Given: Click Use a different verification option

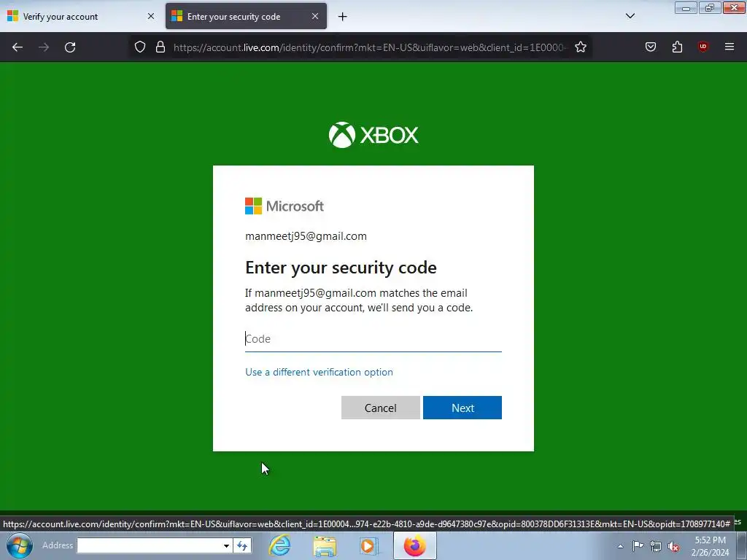Looking at the screenshot, I should pos(319,372).
